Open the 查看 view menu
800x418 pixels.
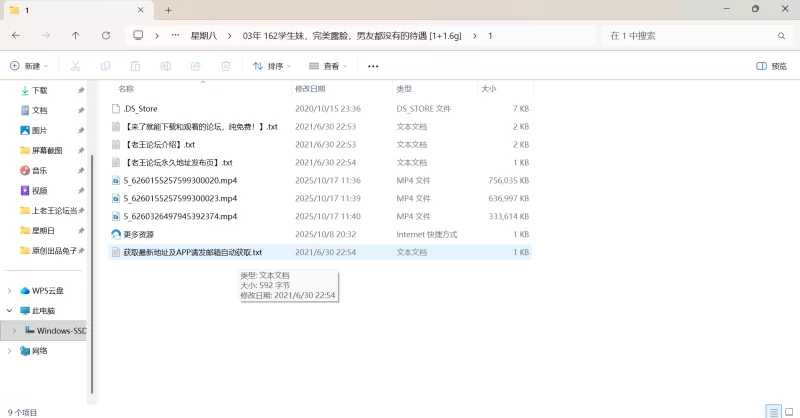click(330, 66)
